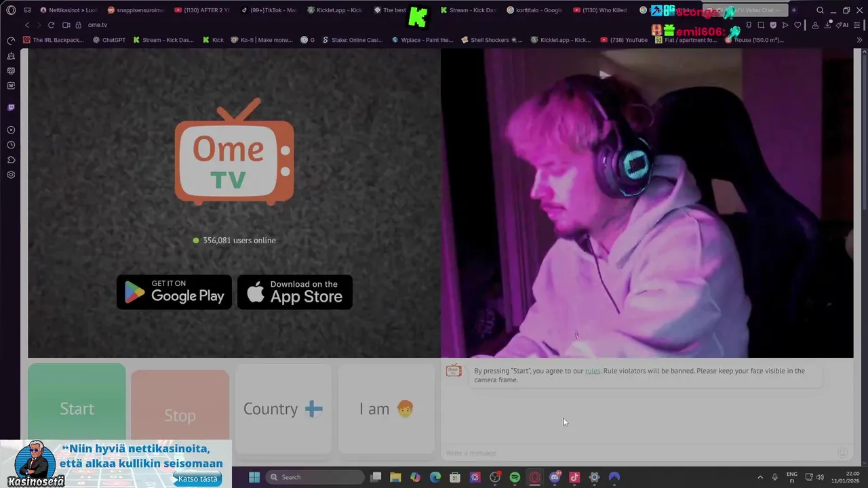Click the red Stop button
Screen dimensions: 868x488
tap(180, 415)
